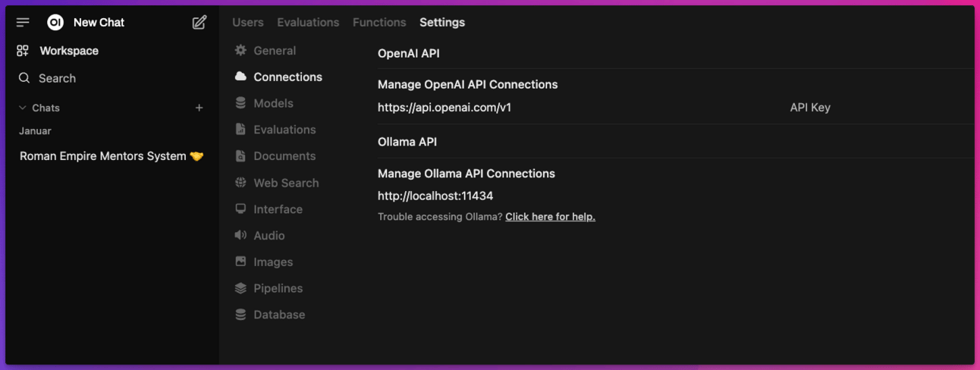Click the Web Search globe icon
Image resolution: width=980 pixels, height=370 pixels.
(x=240, y=182)
